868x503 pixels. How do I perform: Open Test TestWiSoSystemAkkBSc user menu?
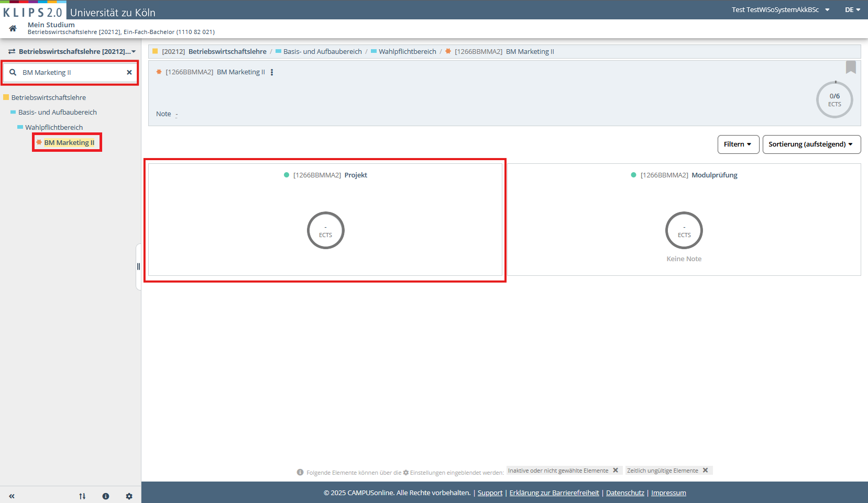[781, 10]
